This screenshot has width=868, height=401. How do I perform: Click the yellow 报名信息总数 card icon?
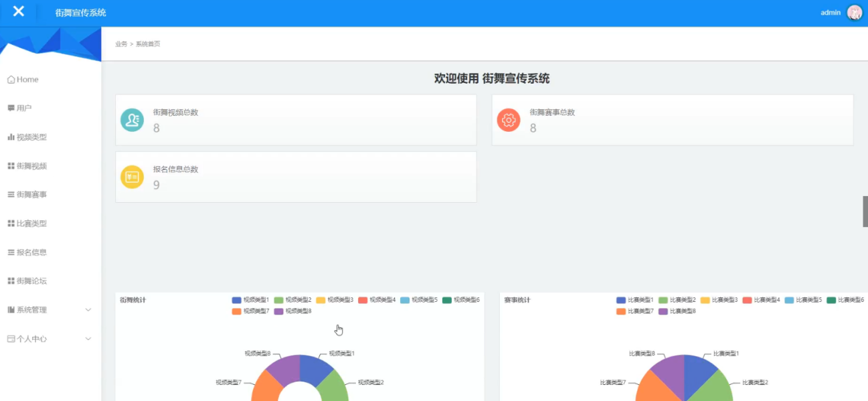pyautogui.click(x=132, y=177)
